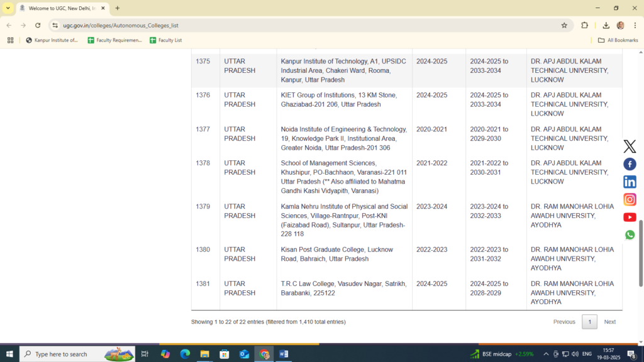Reload the UGC page
Screen dimensions: 644x362
[38, 25]
